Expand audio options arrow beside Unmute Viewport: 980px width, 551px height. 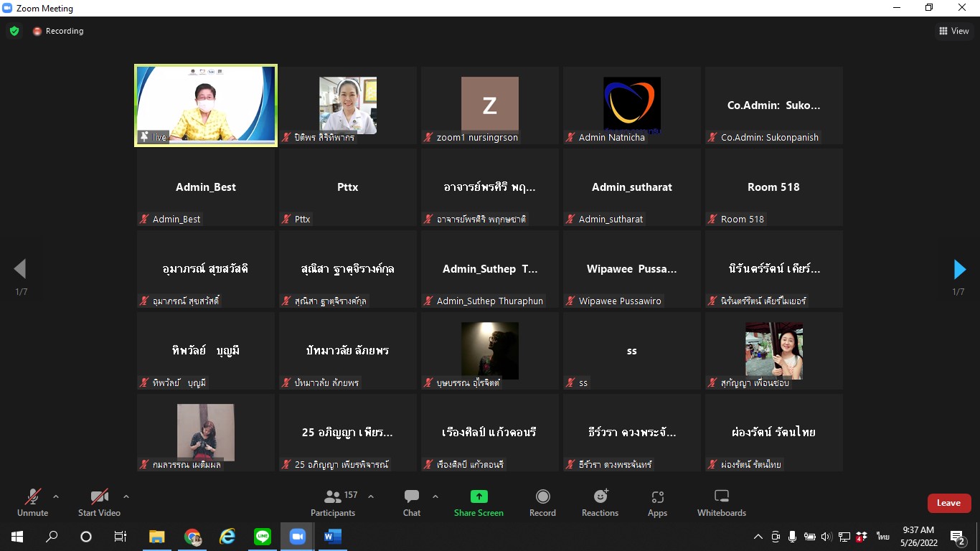point(56,496)
